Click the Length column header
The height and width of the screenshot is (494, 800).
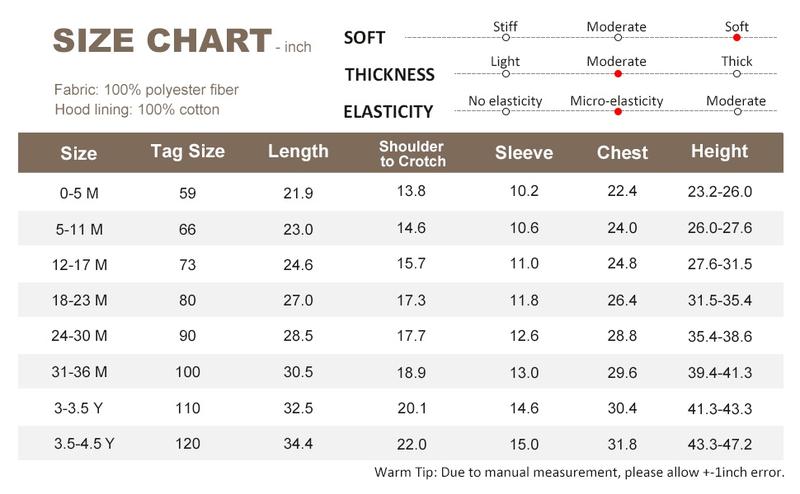pos(298,152)
